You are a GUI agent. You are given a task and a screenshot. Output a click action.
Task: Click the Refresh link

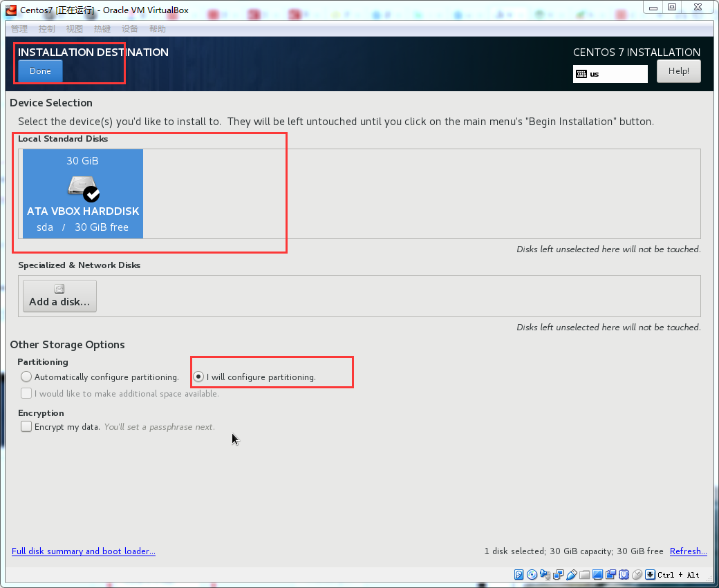688,551
